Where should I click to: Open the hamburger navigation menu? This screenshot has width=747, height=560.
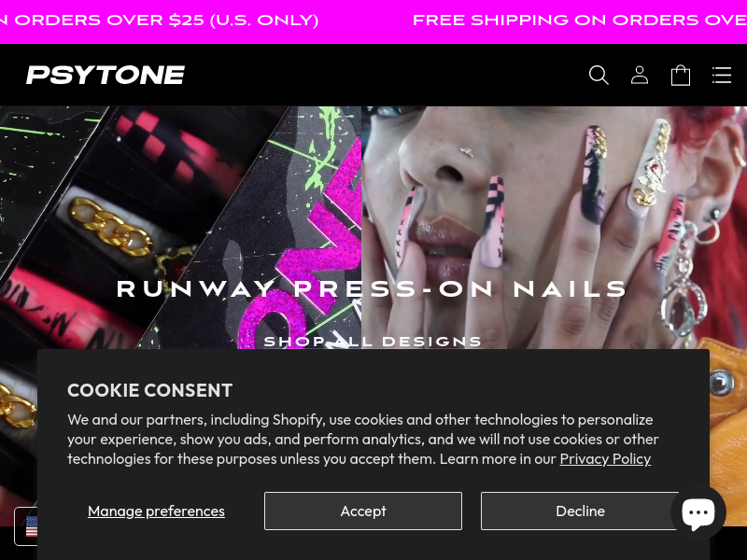pyautogui.click(x=721, y=76)
